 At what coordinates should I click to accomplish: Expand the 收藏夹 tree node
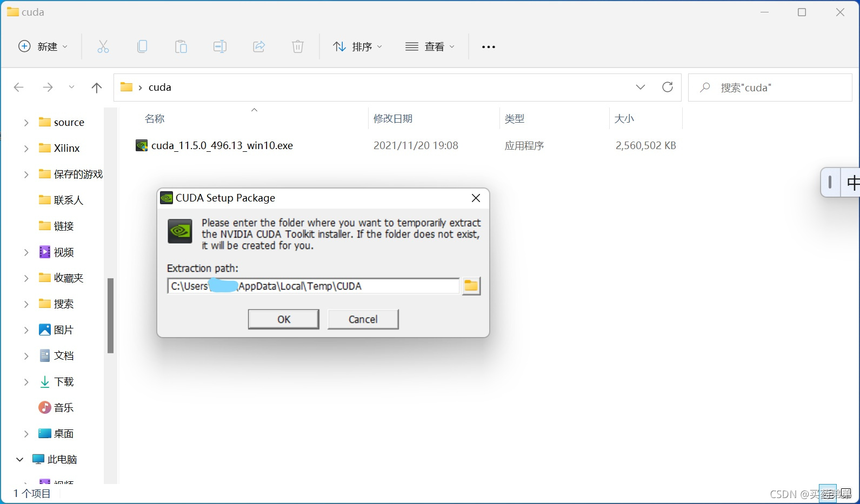pyautogui.click(x=26, y=278)
